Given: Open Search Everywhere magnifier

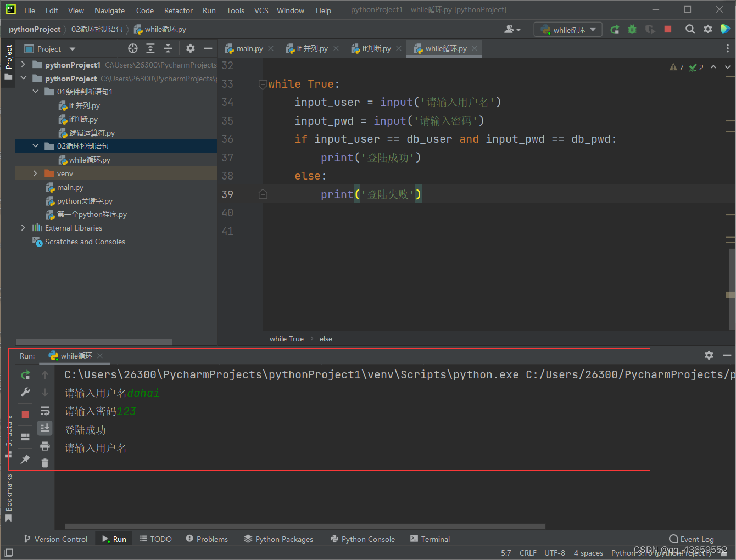Looking at the screenshot, I should [x=690, y=29].
